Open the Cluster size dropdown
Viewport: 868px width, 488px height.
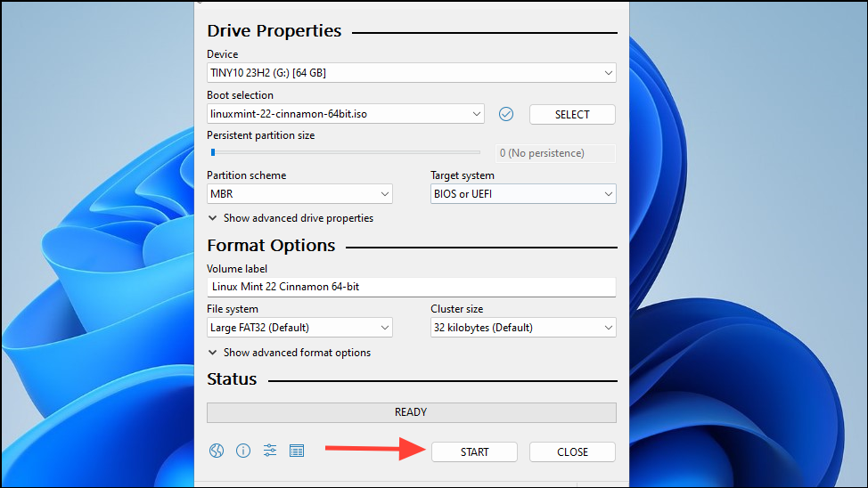point(523,328)
